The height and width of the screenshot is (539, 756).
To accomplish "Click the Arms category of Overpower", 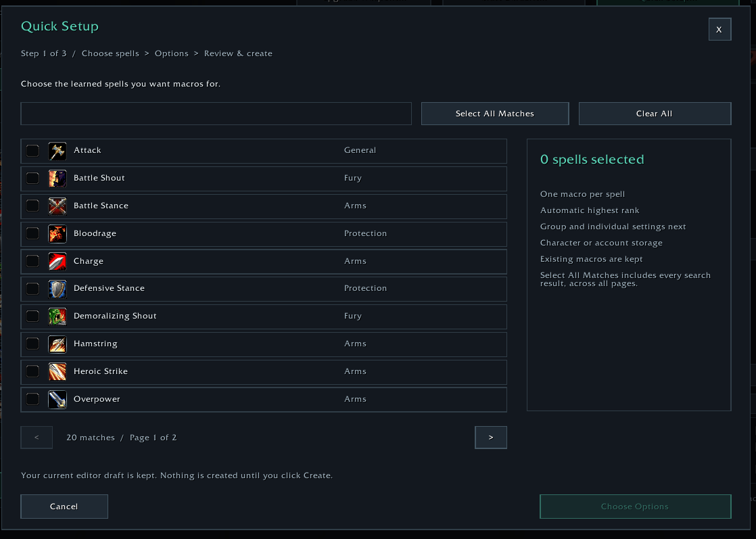I will (355, 399).
